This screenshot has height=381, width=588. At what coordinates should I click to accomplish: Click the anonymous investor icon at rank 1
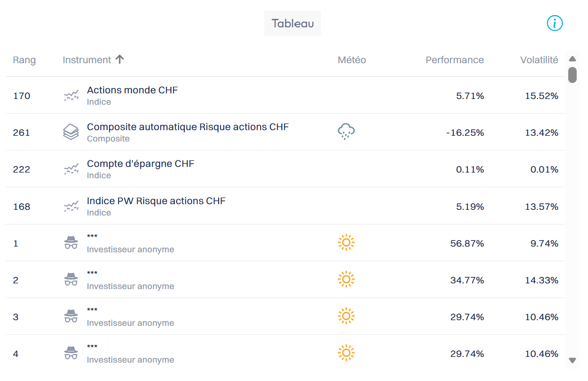pyautogui.click(x=71, y=243)
